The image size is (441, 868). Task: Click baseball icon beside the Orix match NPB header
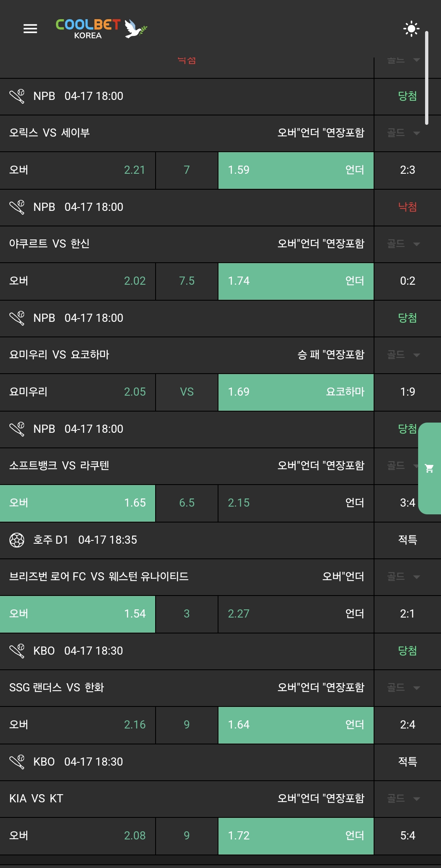(17, 96)
